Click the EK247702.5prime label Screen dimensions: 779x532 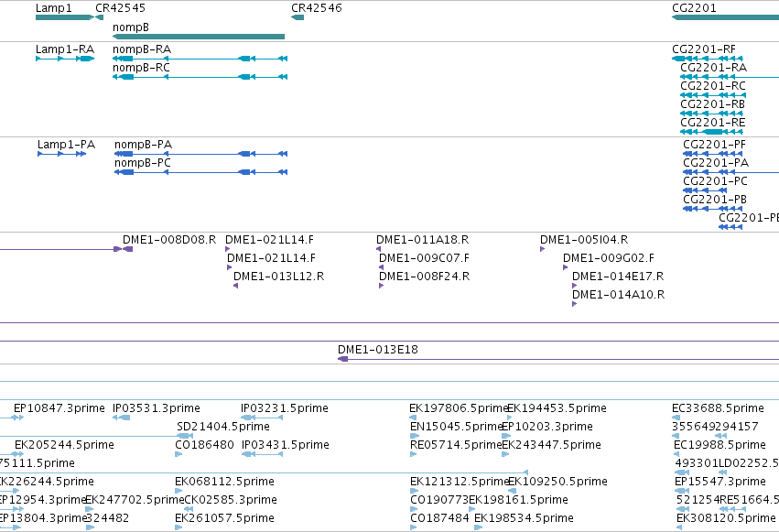[x=135, y=500]
